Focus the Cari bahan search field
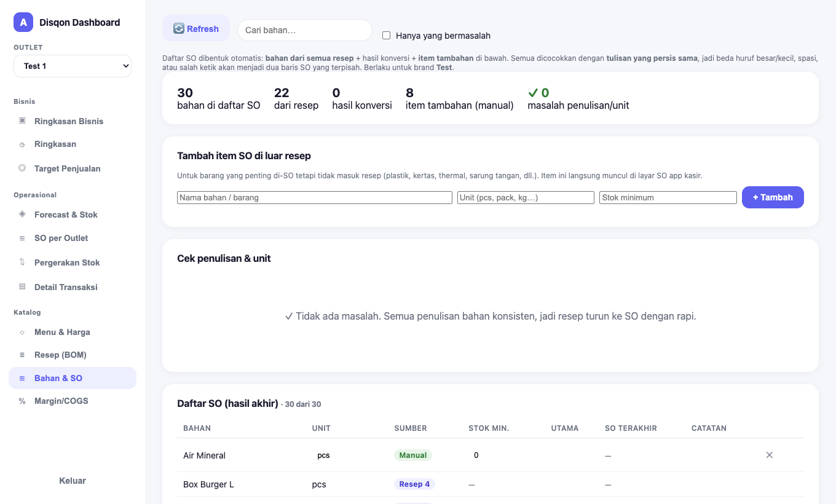The image size is (836, 504). coord(305,30)
